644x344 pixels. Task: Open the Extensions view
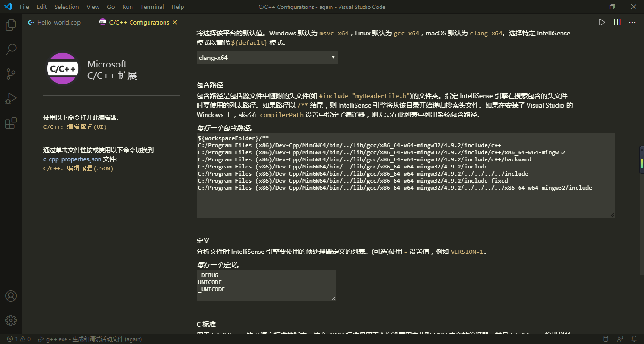11,124
